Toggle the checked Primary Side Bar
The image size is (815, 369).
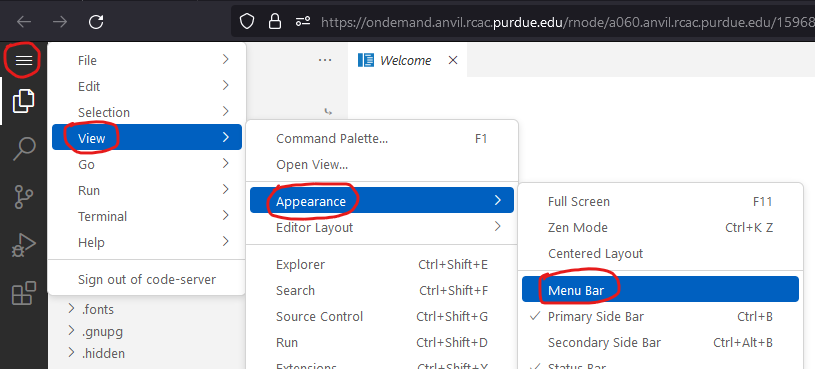click(x=660, y=317)
